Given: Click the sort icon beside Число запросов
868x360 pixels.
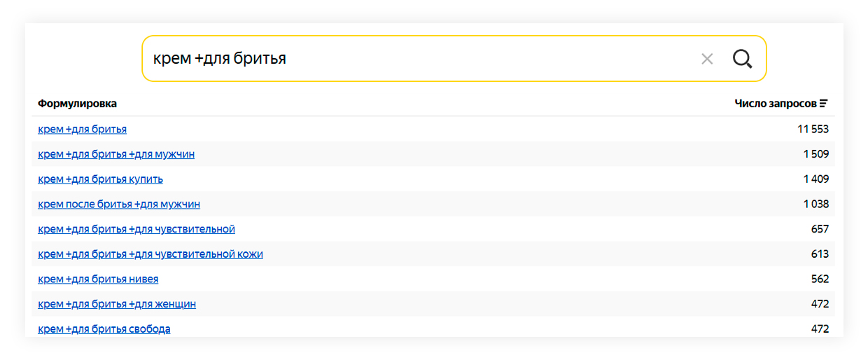Looking at the screenshot, I should [824, 104].
